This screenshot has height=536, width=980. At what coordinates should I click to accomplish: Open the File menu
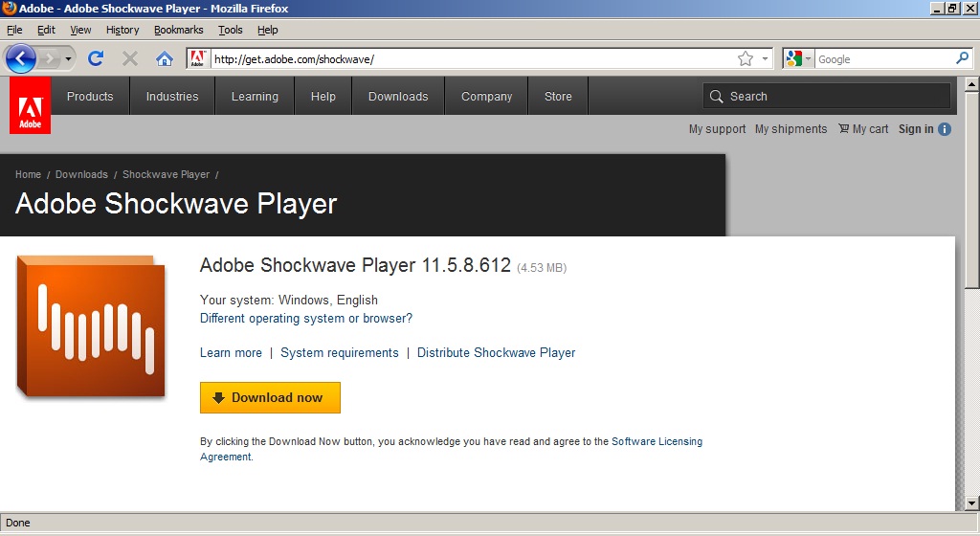(13, 30)
